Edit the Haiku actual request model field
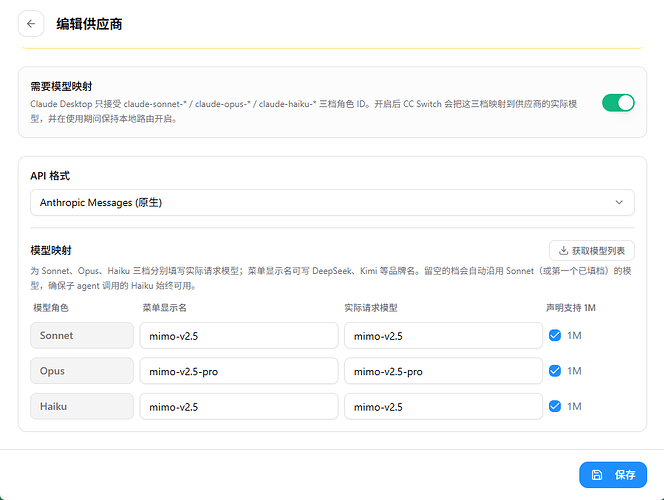This screenshot has width=664, height=500. click(443, 407)
